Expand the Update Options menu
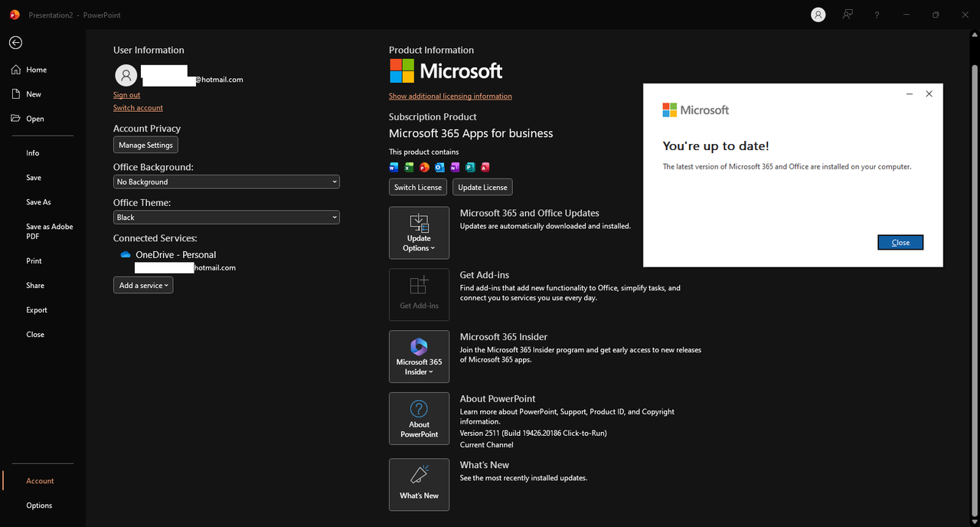 tap(419, 232)
